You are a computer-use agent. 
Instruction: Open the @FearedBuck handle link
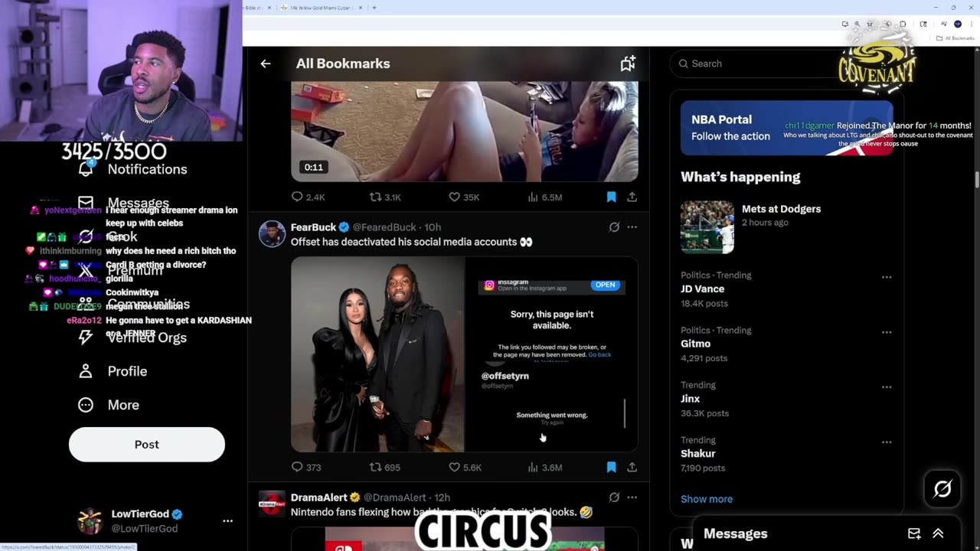(384, 227)
